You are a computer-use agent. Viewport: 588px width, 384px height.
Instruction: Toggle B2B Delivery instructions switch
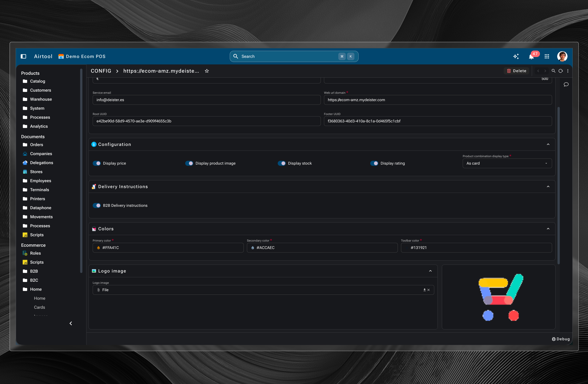[x=97, y=205]
